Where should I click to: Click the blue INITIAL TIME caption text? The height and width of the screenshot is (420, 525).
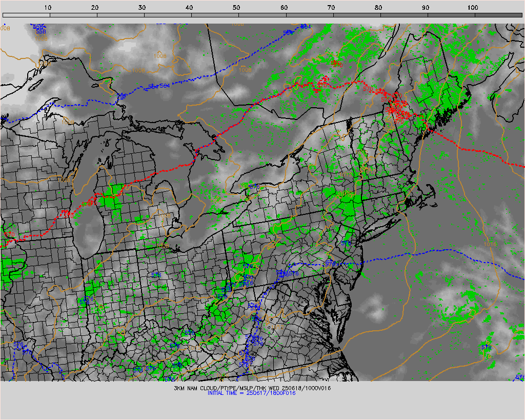[251, 393]
